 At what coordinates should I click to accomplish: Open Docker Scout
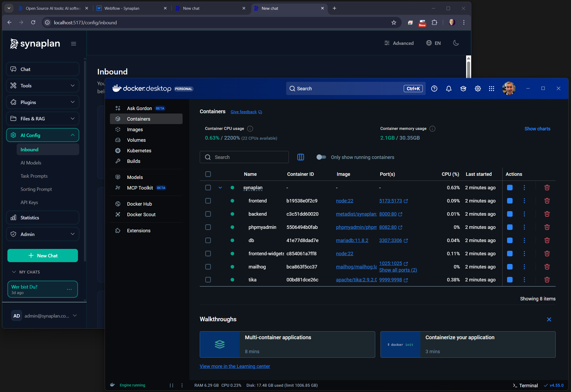[x=141, y=214]
